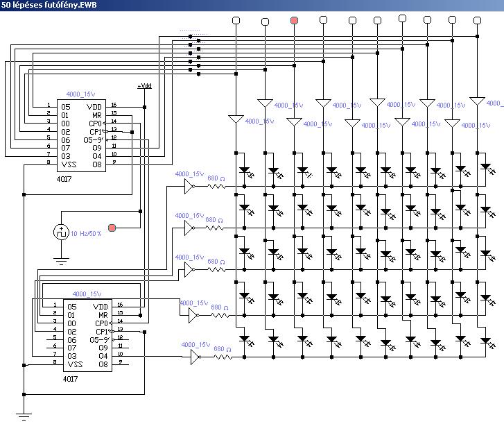The height and width of the screenshot is (424, 504).
Task: Select the lower 4017 counter chip body
Action: point(87,336)
